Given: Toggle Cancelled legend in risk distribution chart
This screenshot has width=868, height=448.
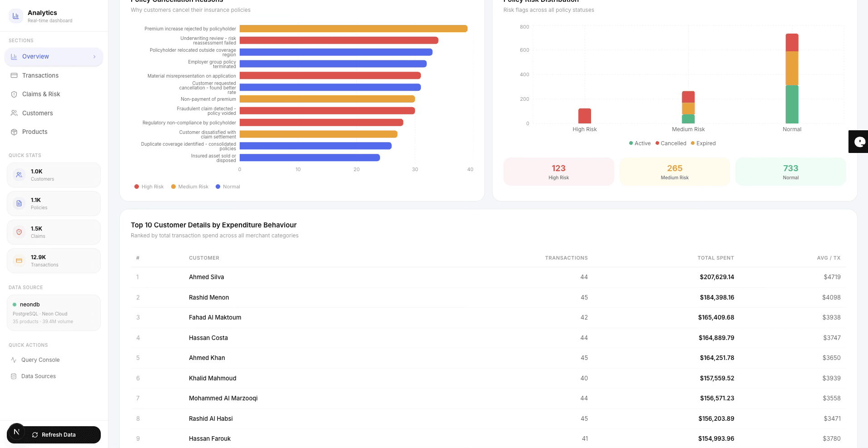Looking at the screenshot, I should pos(671,143).
